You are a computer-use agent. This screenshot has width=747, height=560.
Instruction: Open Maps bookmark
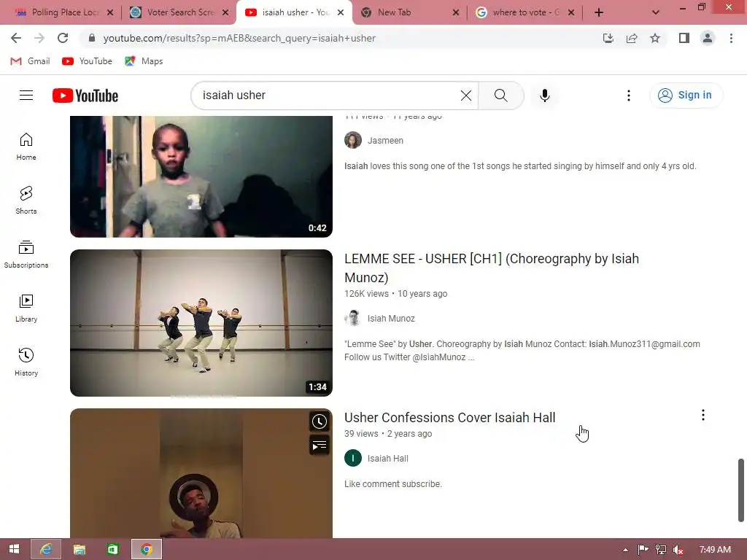[x=144, y=61]
